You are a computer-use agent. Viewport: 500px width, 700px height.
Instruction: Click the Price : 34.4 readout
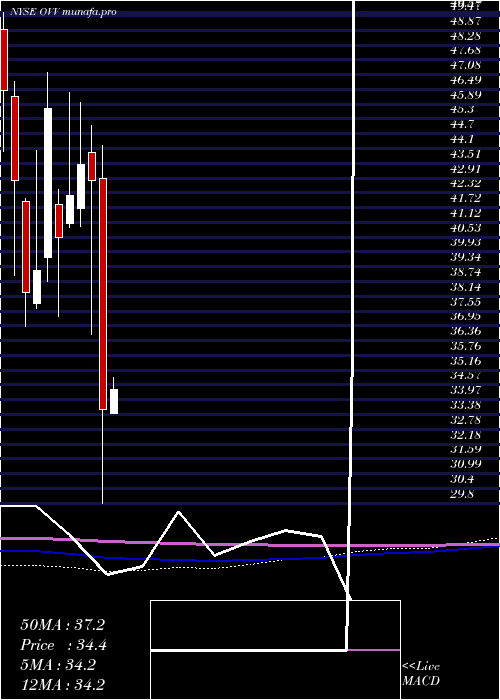click(x=63, y=645)
